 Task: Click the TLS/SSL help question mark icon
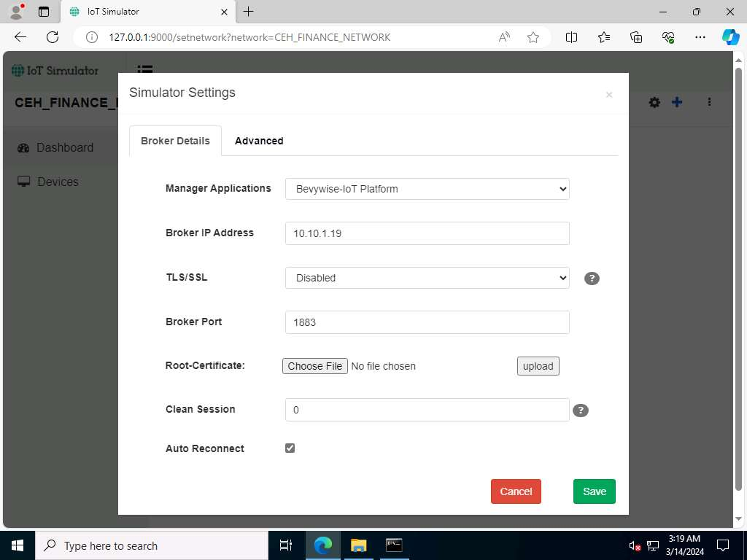tap(592, 278)
